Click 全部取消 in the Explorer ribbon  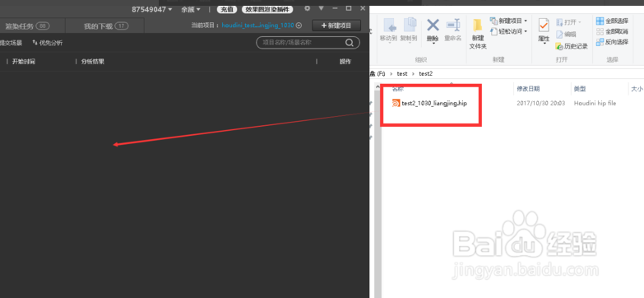[x=612, y=31]
